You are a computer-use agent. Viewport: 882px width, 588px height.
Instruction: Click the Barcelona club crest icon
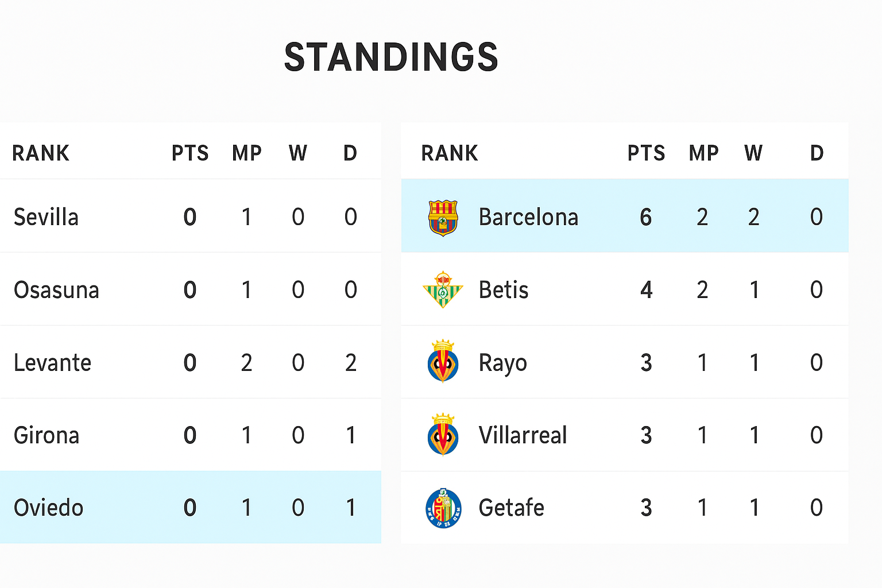443,218
